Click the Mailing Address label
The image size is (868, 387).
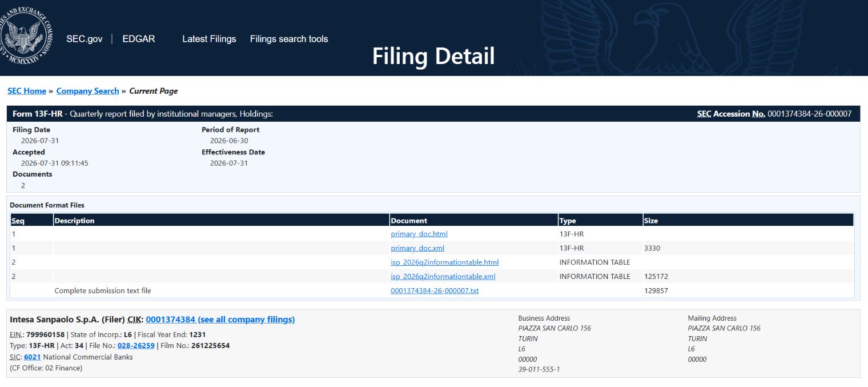pos(712,318)
